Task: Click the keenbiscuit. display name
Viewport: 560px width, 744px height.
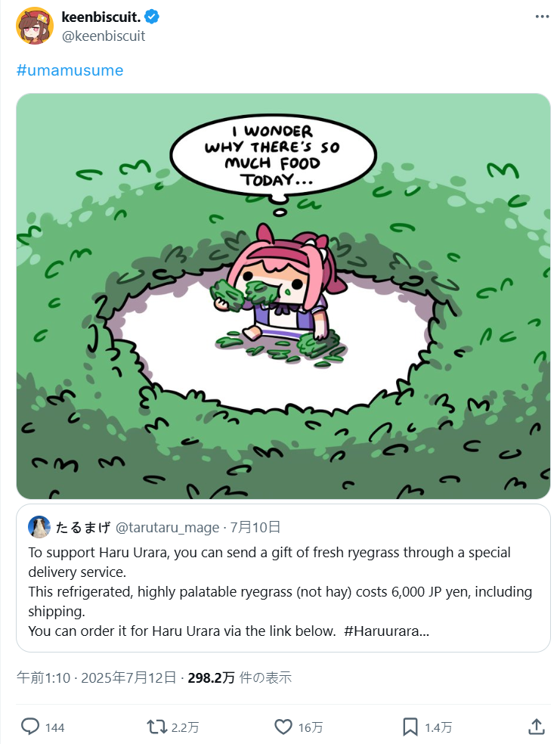Action: (101, 17)
